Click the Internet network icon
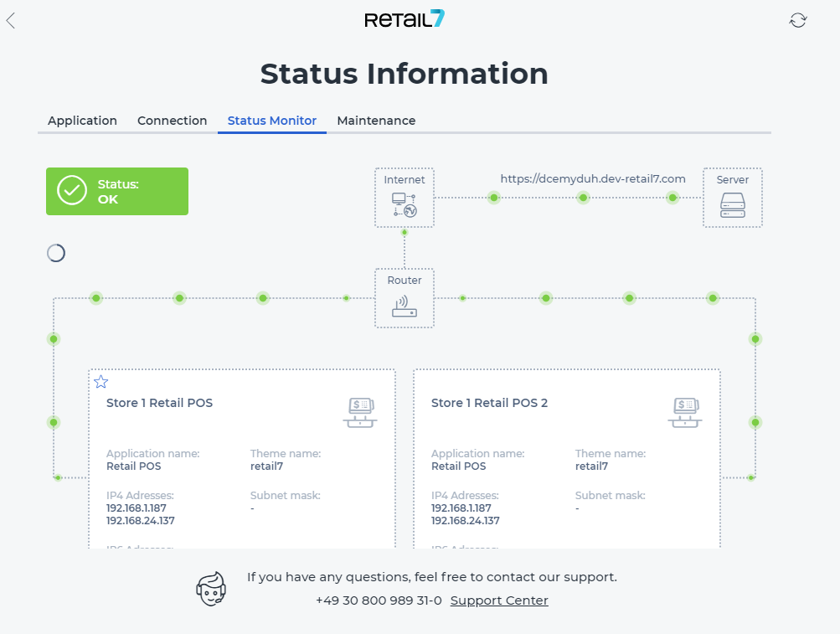 [x=405, y=204]
